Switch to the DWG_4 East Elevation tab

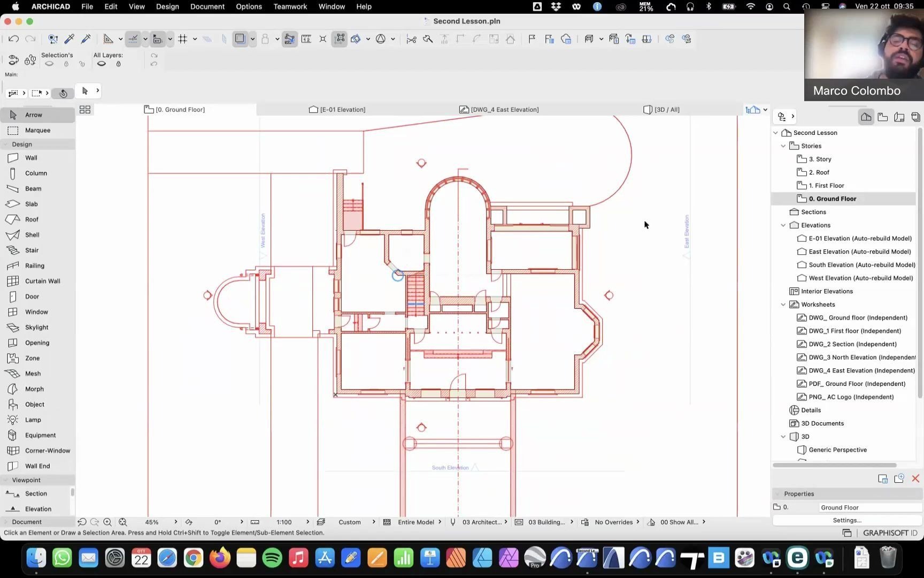coord(499,110)
